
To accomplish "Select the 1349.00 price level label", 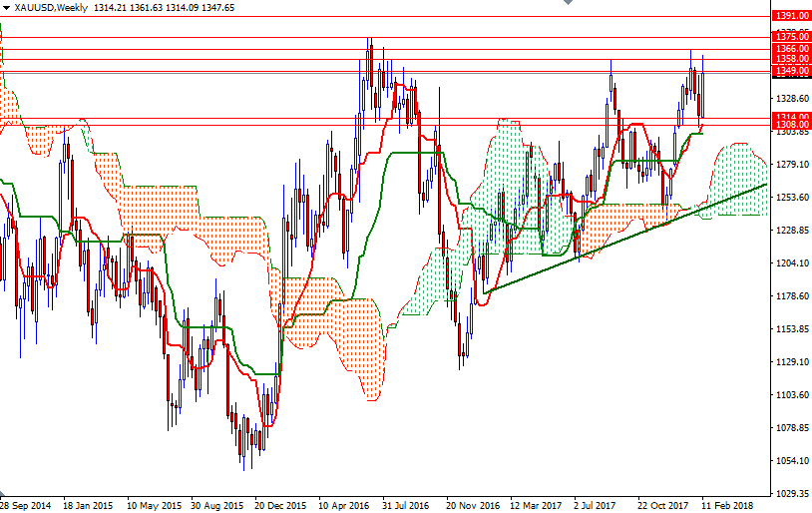I will pos(790,71).
